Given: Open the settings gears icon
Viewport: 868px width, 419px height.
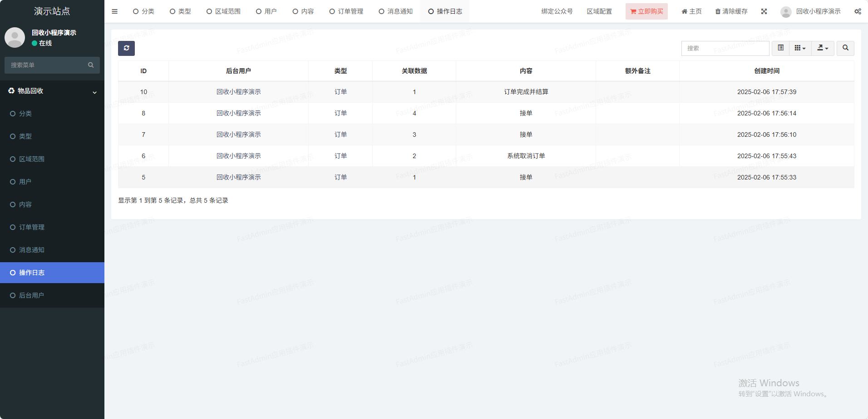Looking at the screenshot, I should [858, 11].
